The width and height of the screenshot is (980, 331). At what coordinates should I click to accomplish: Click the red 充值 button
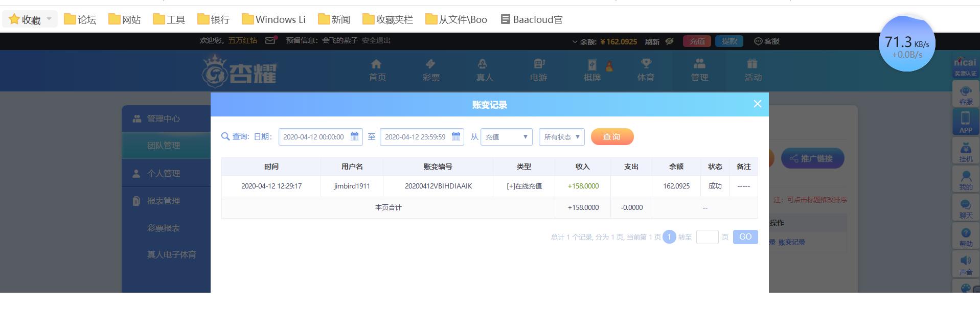[697, 41]
